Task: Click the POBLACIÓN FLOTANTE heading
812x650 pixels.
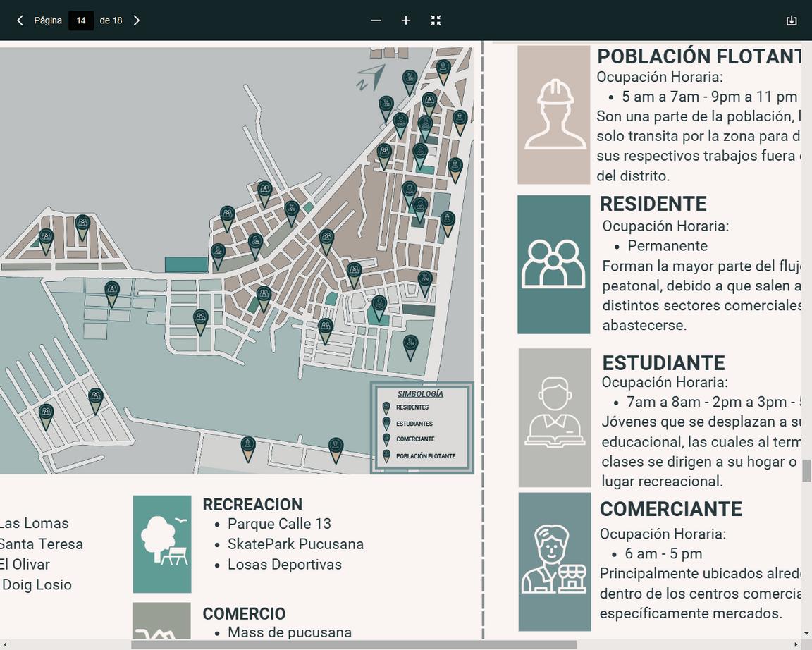Action: pos(700,56)
